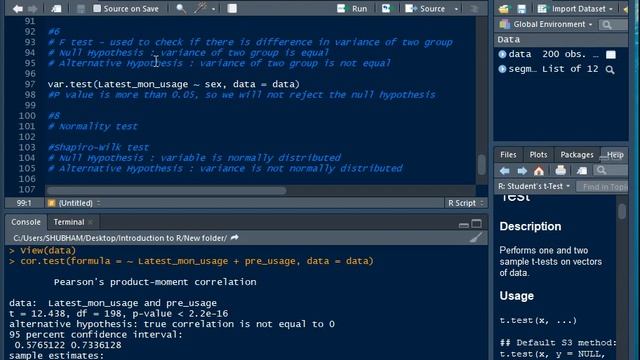Load workspace with the open folder icon
640x360 pixels.
click(504, 9)
